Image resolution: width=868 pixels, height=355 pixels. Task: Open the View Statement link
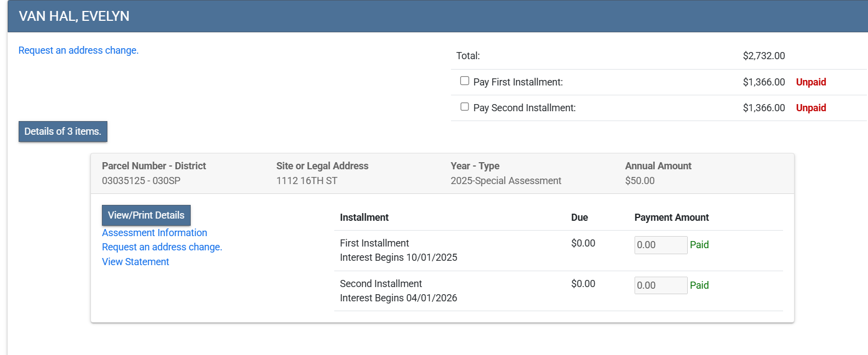coord(135,262)
